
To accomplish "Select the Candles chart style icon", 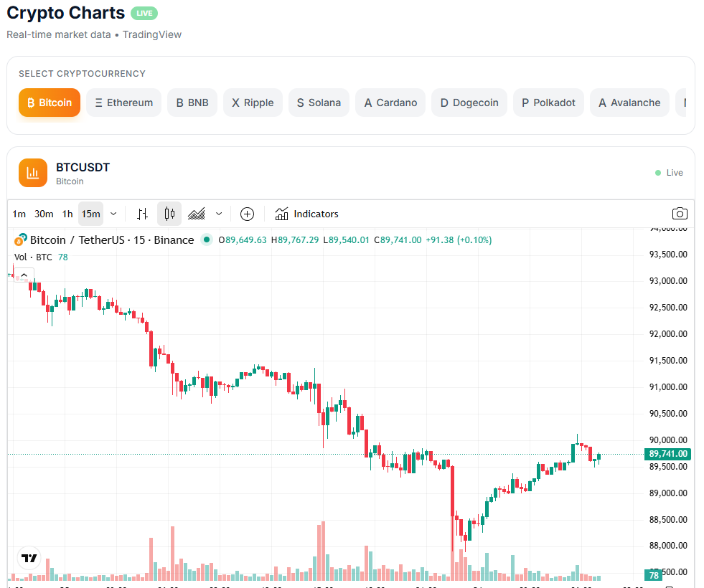I will 169,214.
